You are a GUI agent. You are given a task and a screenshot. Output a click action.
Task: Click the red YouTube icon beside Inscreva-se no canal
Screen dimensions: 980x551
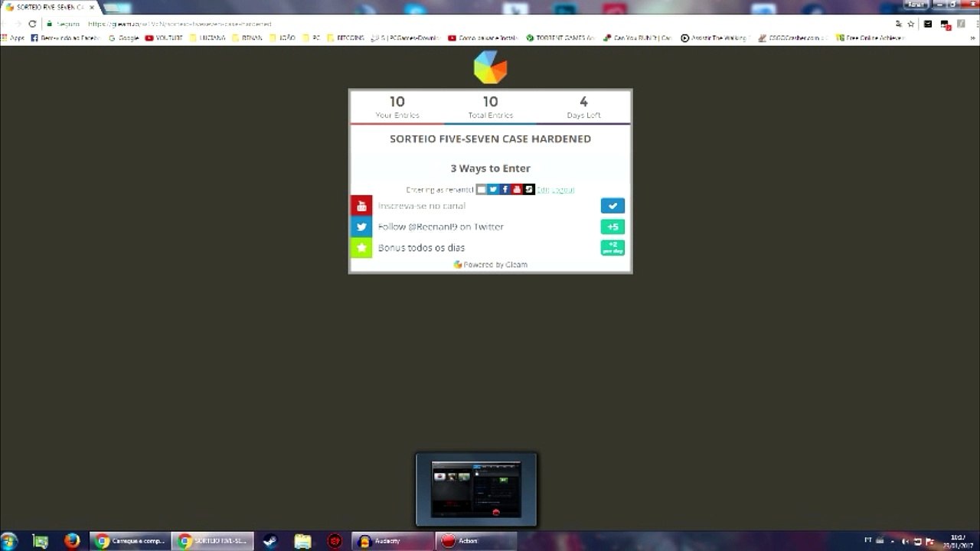click(361, 206)
